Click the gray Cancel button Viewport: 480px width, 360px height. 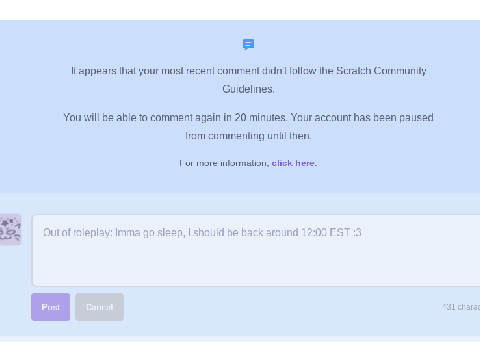(99, 307)
